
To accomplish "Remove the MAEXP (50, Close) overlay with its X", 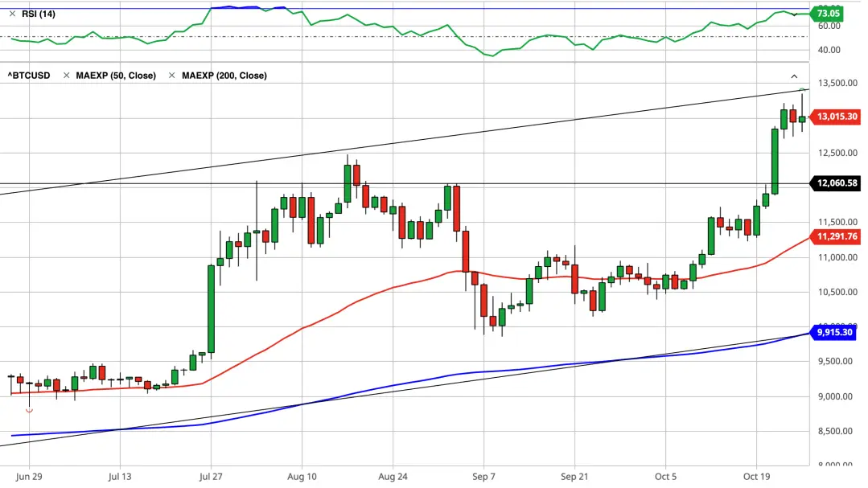I will pyautogui.click(x=67, y=76).
